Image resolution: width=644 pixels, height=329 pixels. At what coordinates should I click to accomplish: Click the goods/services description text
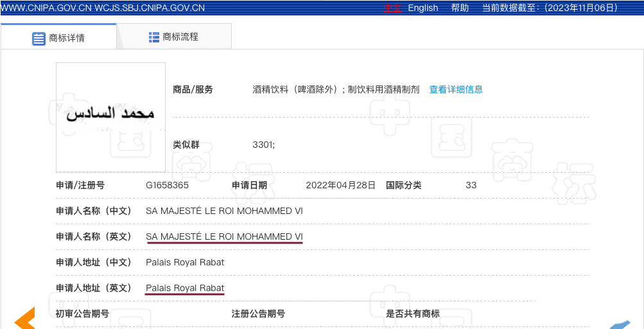coord(336,89)
